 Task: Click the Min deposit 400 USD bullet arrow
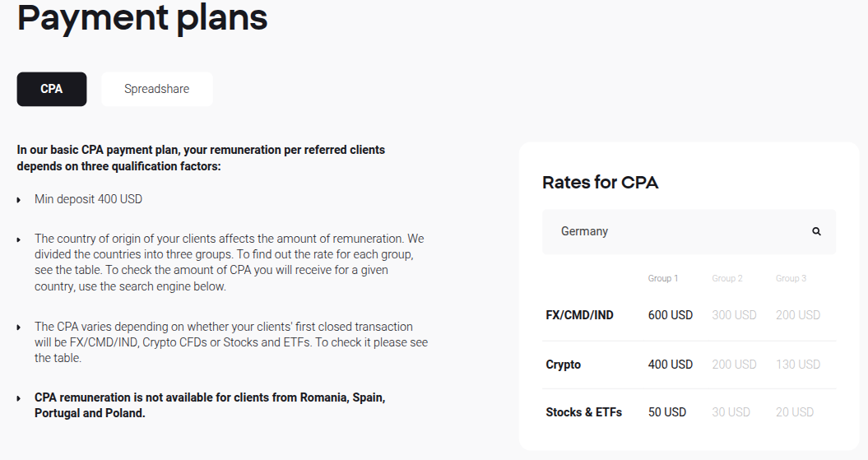[x=19, y=200]
